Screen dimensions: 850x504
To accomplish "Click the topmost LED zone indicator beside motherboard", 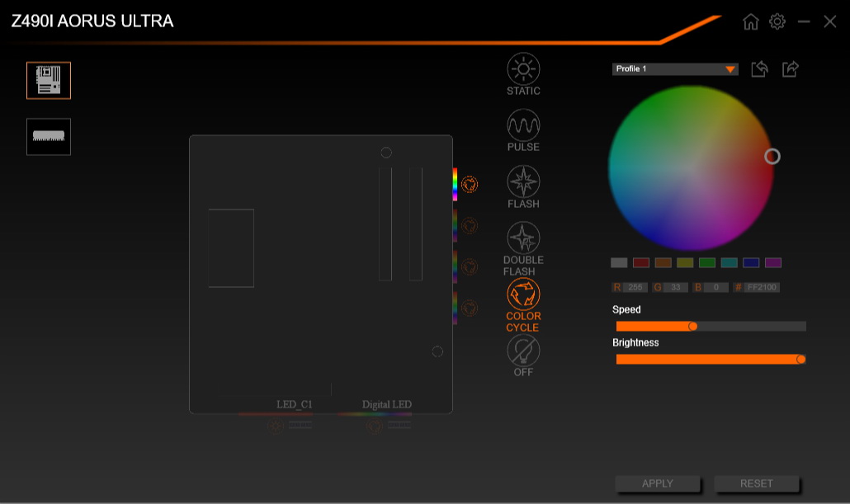I will tap(469, 185).
